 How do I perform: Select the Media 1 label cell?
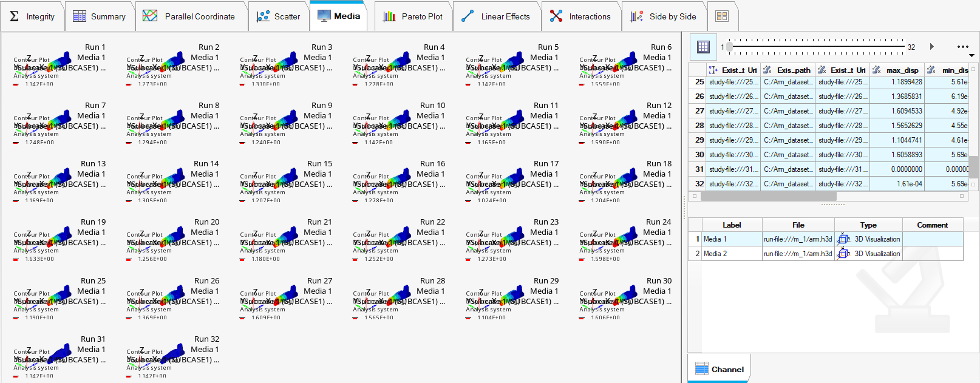(x=732, y=239)
